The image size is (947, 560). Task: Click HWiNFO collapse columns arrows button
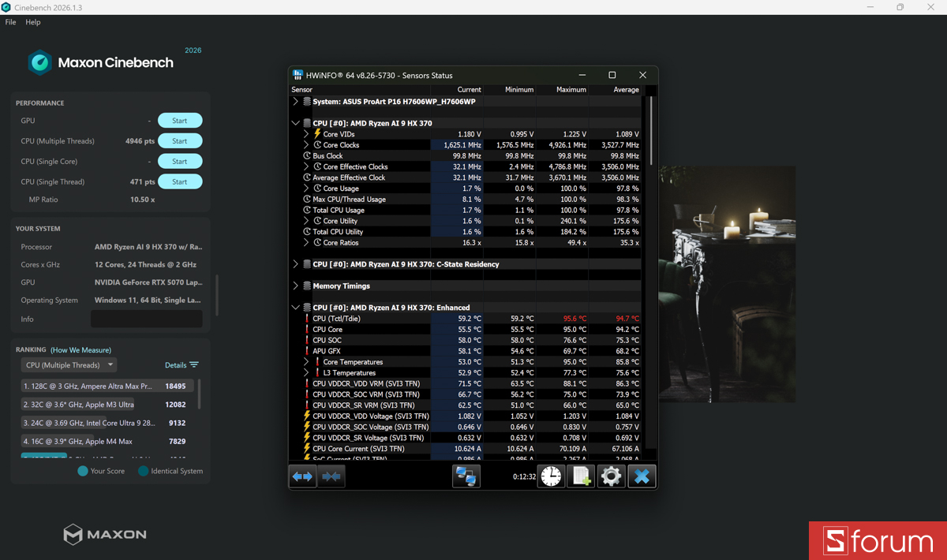click(x=331, y=476)
